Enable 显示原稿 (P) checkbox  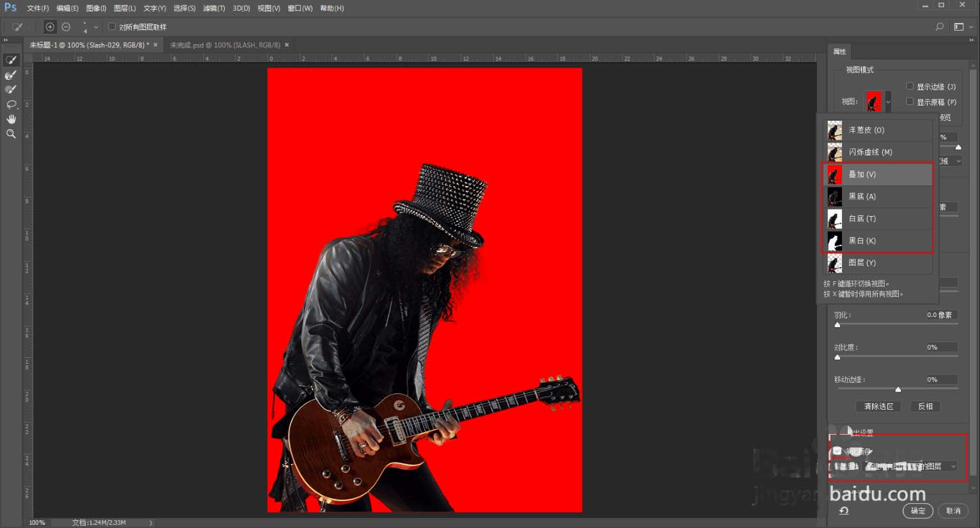coord(910,102)
